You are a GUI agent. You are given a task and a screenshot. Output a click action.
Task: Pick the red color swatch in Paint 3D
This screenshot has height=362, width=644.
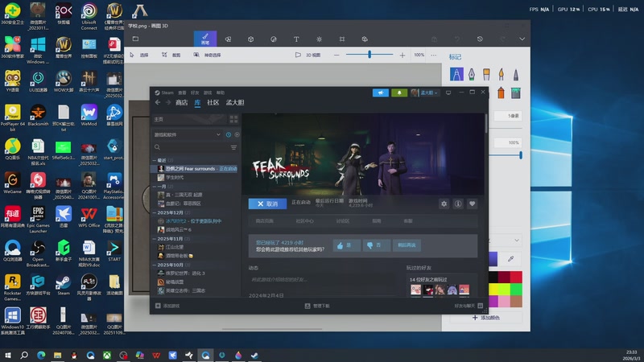516,277
